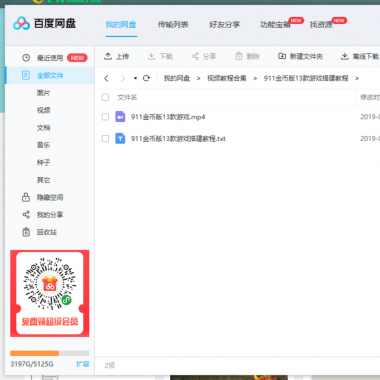Click the text file icon for txt
The image size is (380, 380).
point(120,138)
